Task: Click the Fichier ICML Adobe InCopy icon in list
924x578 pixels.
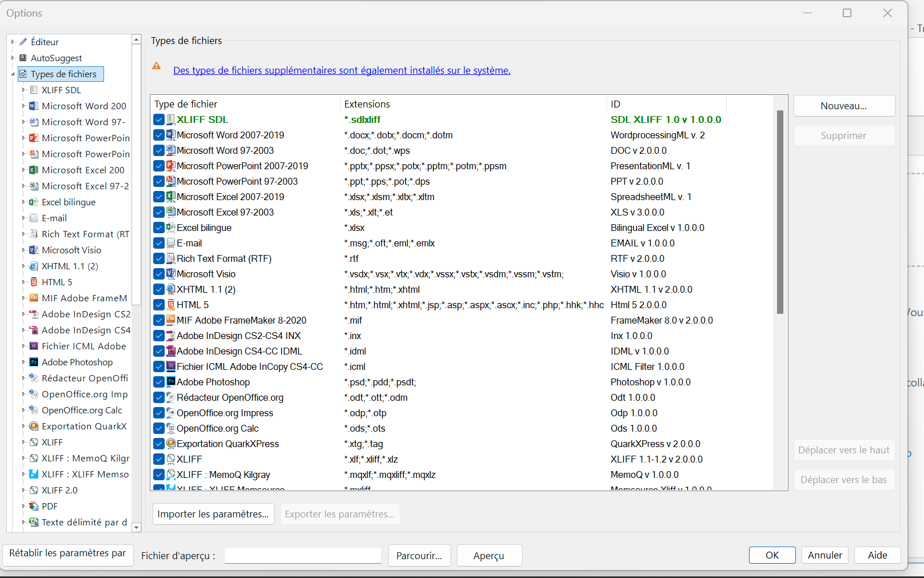Action: tap(171, 366)
